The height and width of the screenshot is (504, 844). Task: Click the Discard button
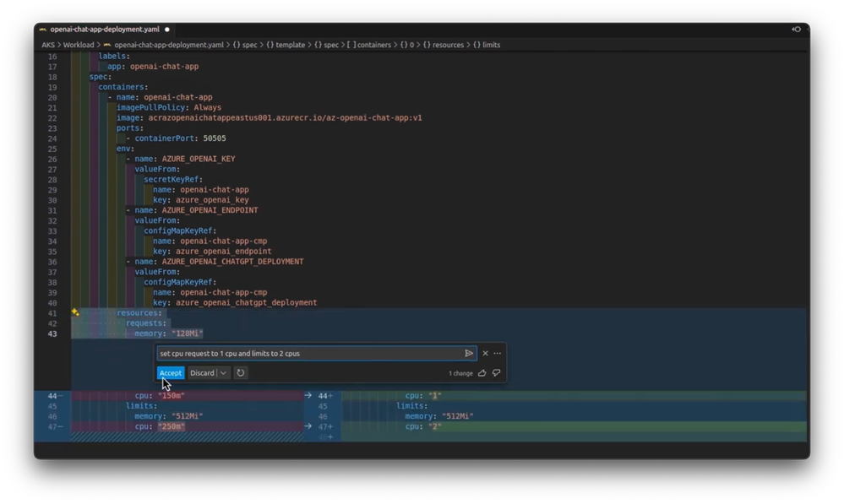point(202,373)
